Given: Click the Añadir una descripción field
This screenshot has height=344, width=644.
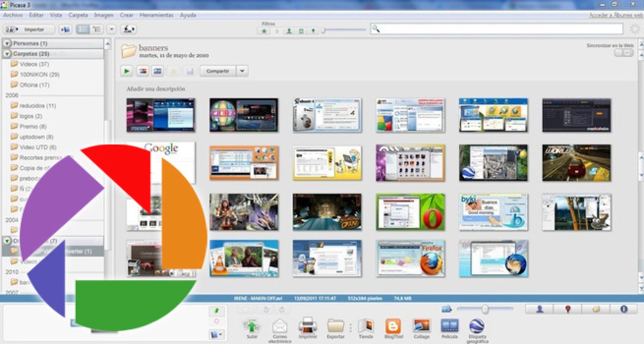Looking at the screenshot, I should point(155,89).
